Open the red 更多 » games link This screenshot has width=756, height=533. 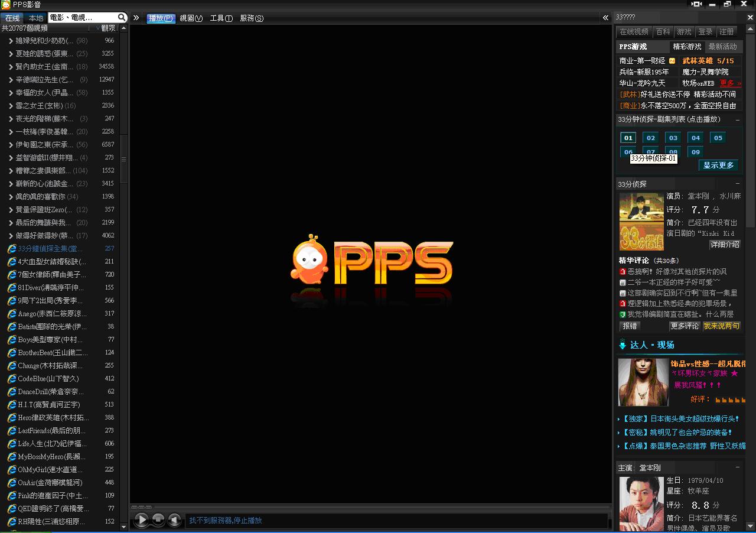tap(730, 83)
